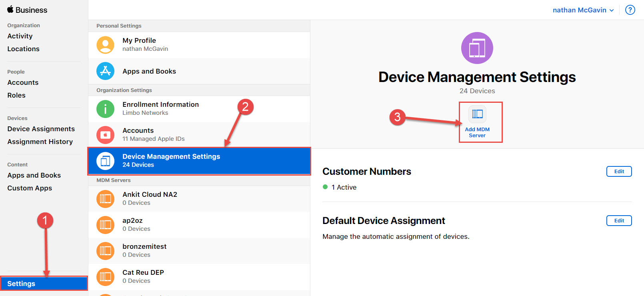Open Roles under People
The image size is (644, 296).
pyautogui.click(x=16, y=95)
